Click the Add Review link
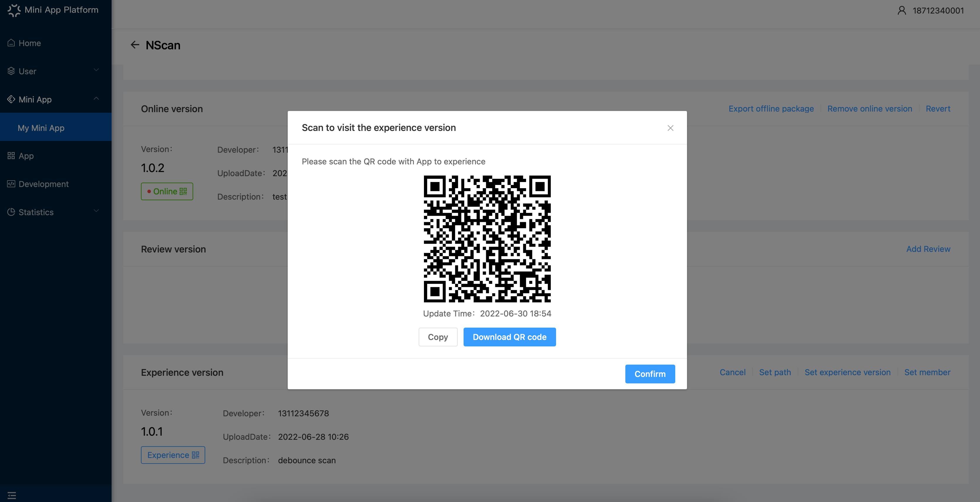Screen dimensions: 980x502 [x=928, y=249]
